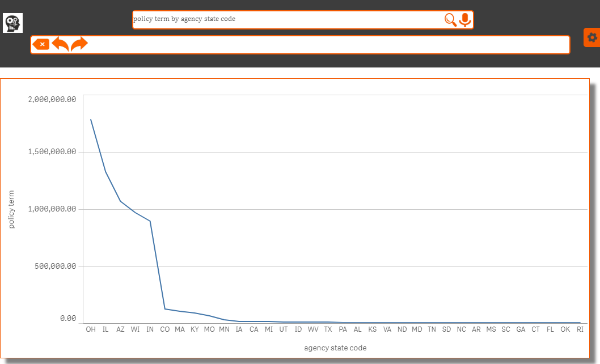Click the AR x-axis label
Viewport: 600px width, 364px height.
point(476,329)
